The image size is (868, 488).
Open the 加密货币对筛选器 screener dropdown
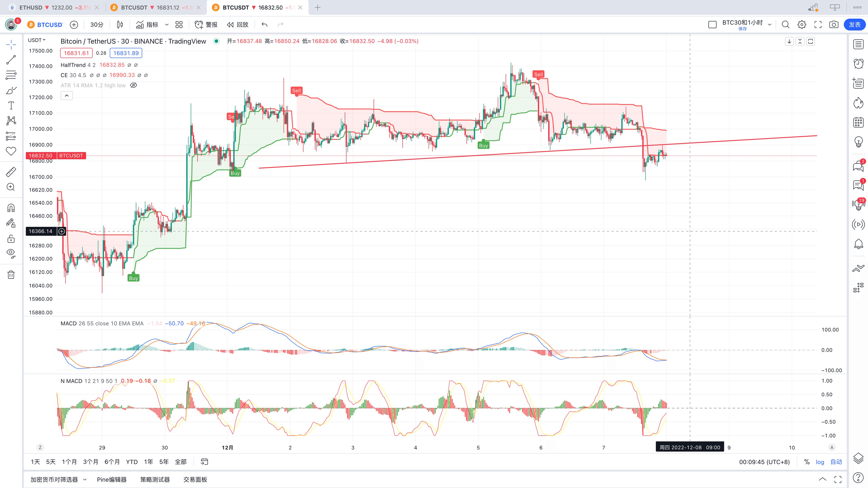[x=59, y=479]
